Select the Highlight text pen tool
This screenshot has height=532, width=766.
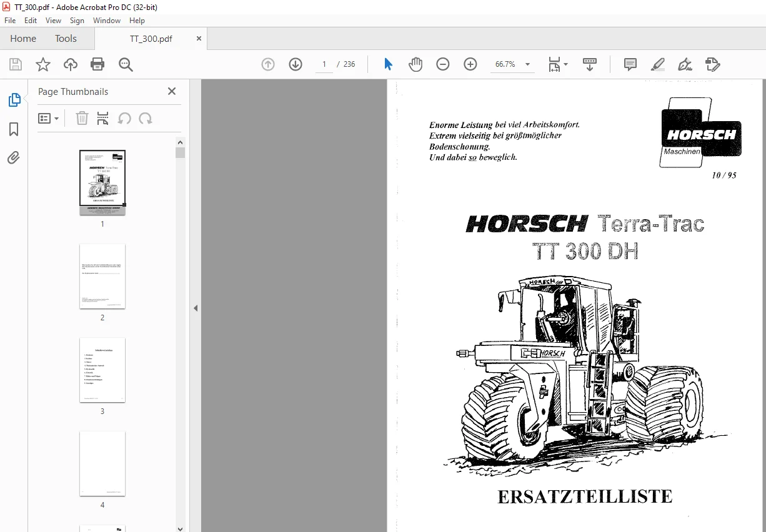pyautogui.click(x=657, y=64)
